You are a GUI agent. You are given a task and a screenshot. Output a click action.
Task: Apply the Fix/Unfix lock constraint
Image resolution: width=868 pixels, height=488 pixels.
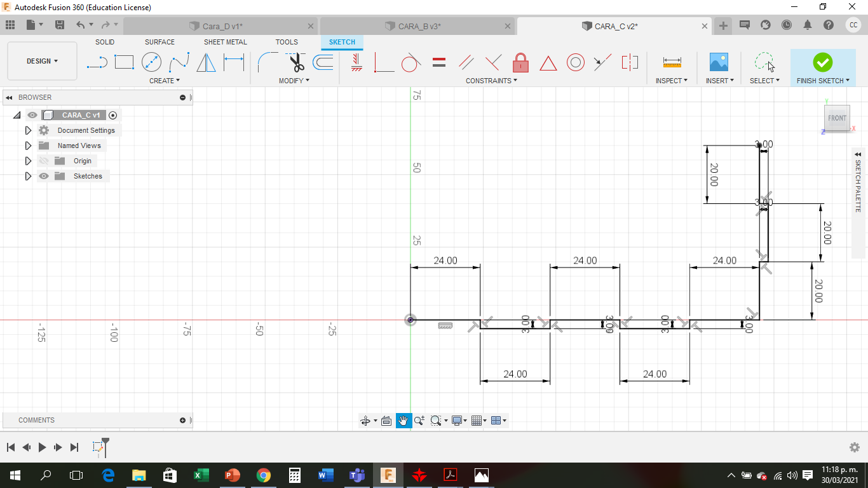click(521, 62)
